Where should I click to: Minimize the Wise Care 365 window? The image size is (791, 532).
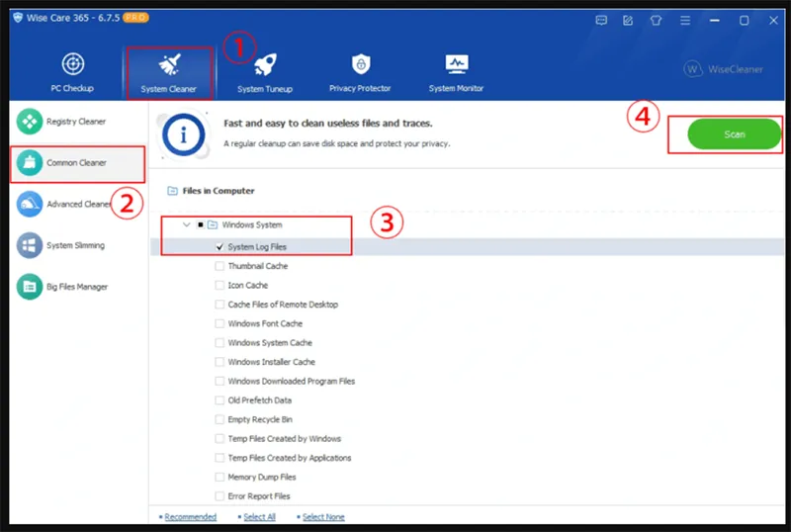point(714,21)
